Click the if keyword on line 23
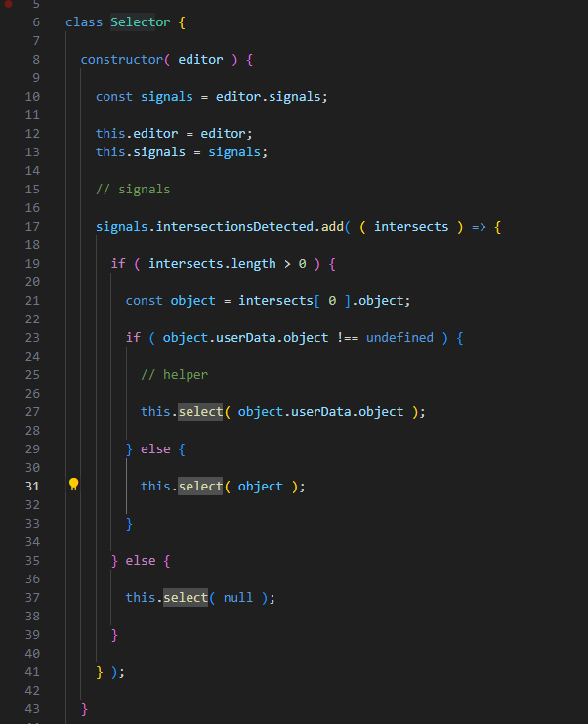The height and width of the screenshot is (724, 588). 133,338
